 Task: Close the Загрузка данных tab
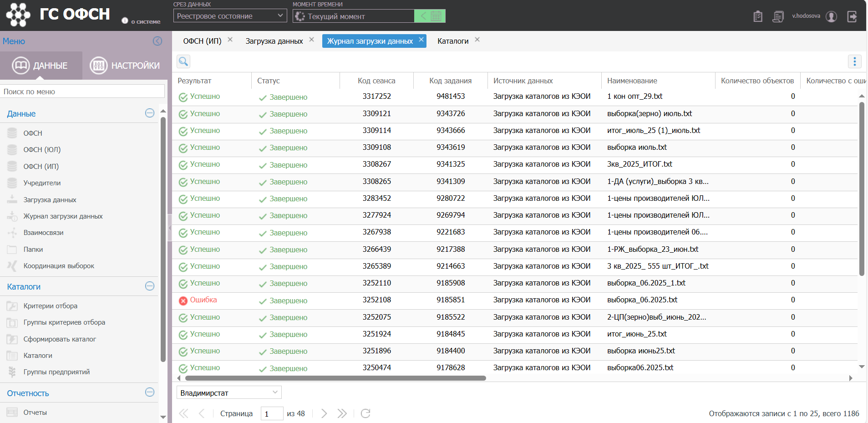click(x=311, y=40)
